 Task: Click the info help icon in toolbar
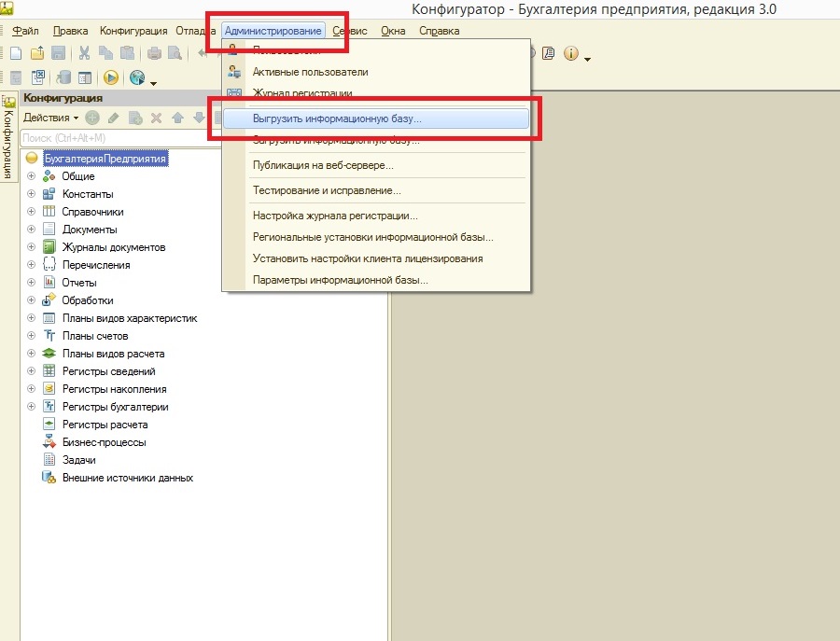click(571, 54)
